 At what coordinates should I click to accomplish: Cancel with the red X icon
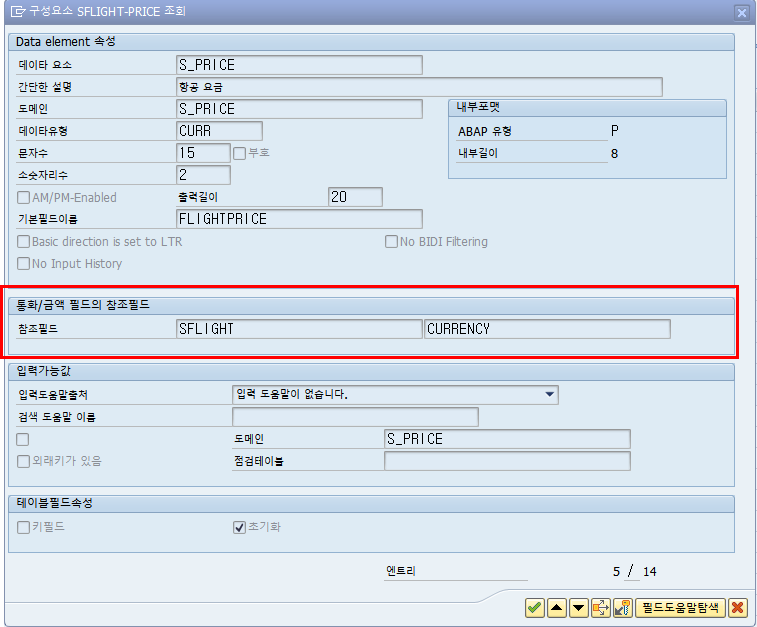point(737,608)
